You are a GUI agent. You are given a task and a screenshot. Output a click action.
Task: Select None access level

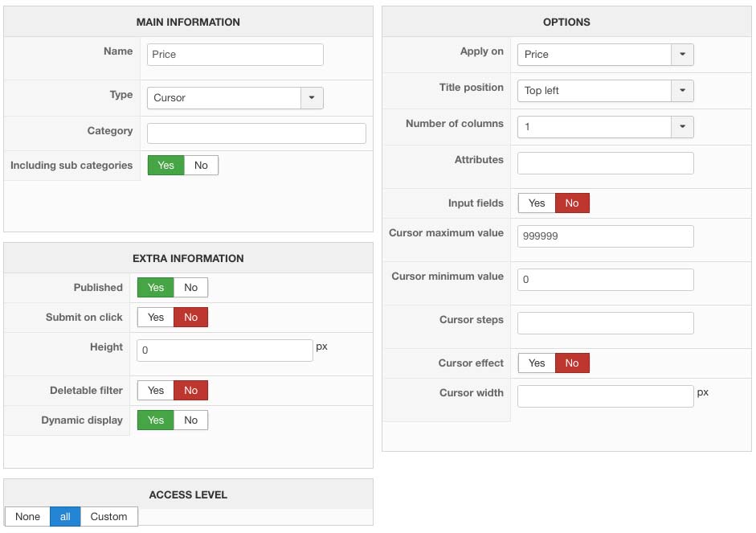click(x=27, y=517)
